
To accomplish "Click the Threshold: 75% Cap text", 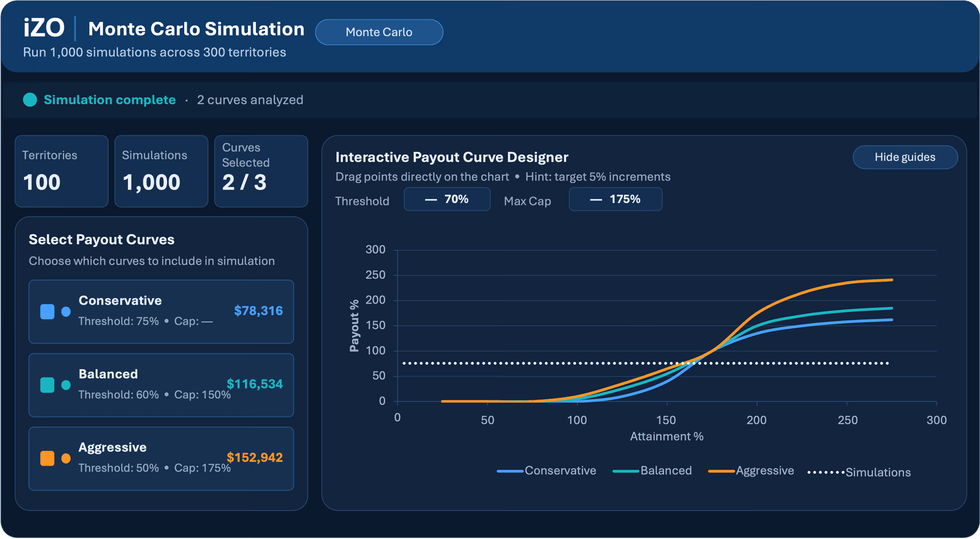I will (x=146, y=321).
